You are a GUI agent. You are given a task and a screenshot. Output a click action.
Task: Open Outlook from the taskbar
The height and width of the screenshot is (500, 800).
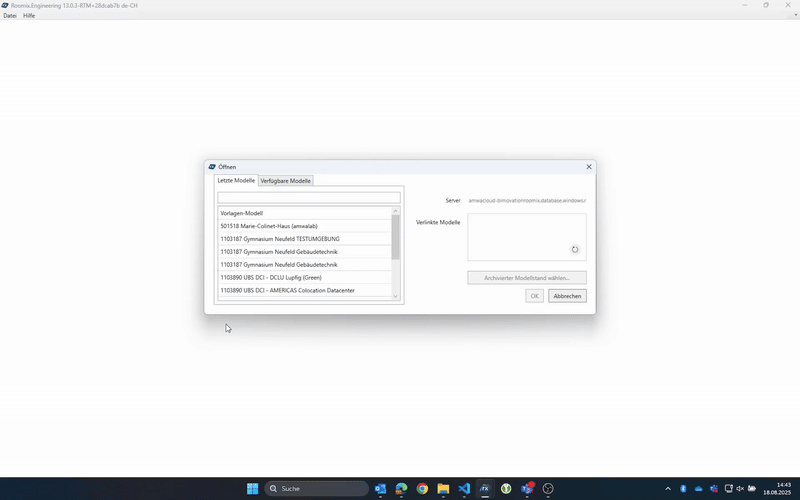pos(380,489)
